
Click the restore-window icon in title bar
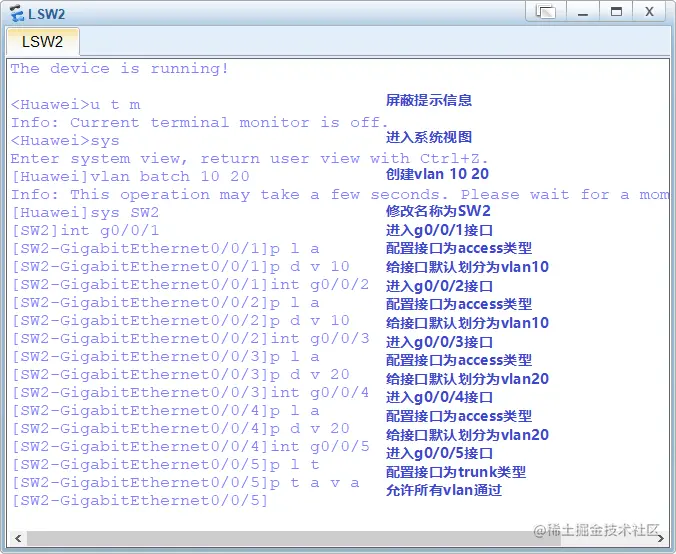point(545,12)
